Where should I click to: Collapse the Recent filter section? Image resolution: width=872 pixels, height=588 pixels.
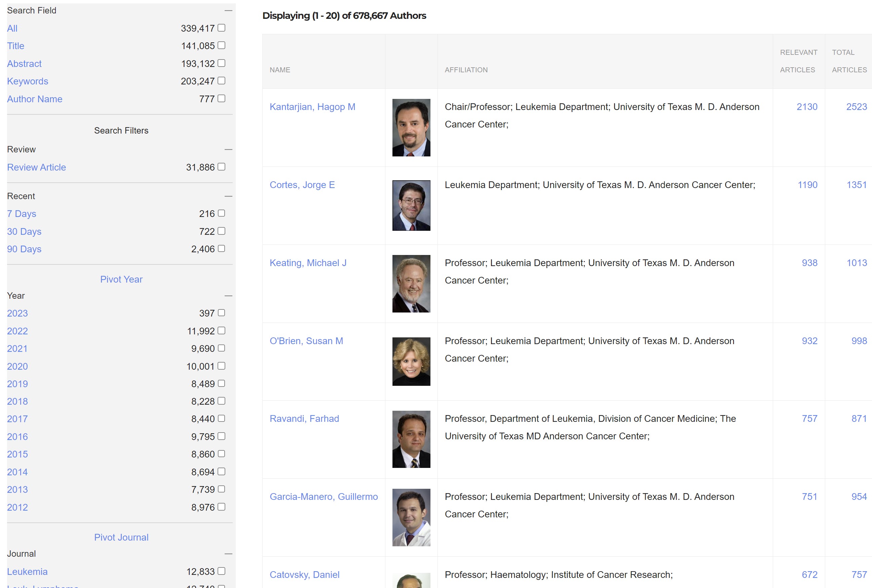tap(228, 196)
